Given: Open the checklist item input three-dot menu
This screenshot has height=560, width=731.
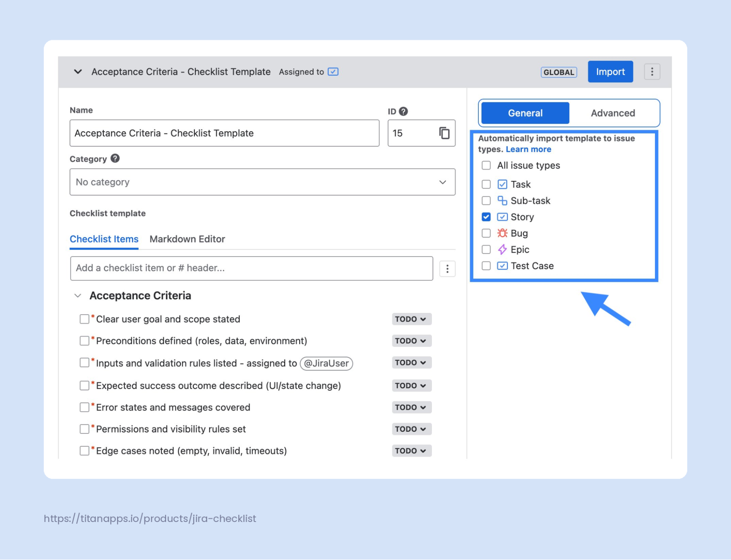Looking at the screenshot, I should [447, 269].
